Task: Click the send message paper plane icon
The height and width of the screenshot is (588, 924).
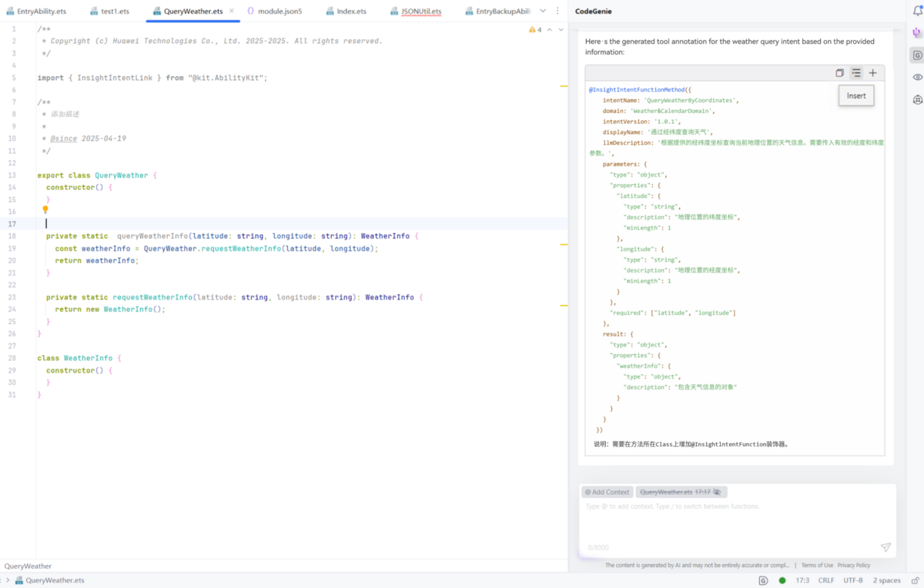Action: click(x=885, y=547)
